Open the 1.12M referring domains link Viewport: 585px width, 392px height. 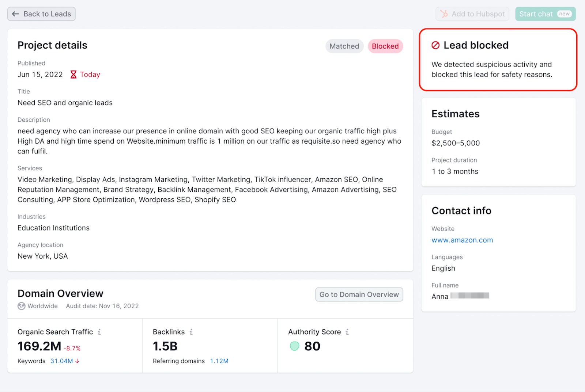click(219, 361)
